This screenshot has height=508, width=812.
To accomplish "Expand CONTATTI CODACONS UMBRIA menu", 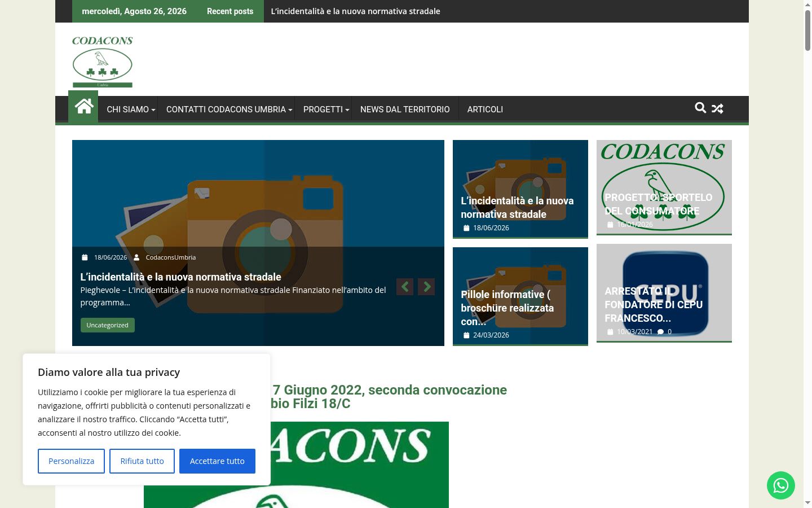I will pyautogui.click(x=229, y=110).
